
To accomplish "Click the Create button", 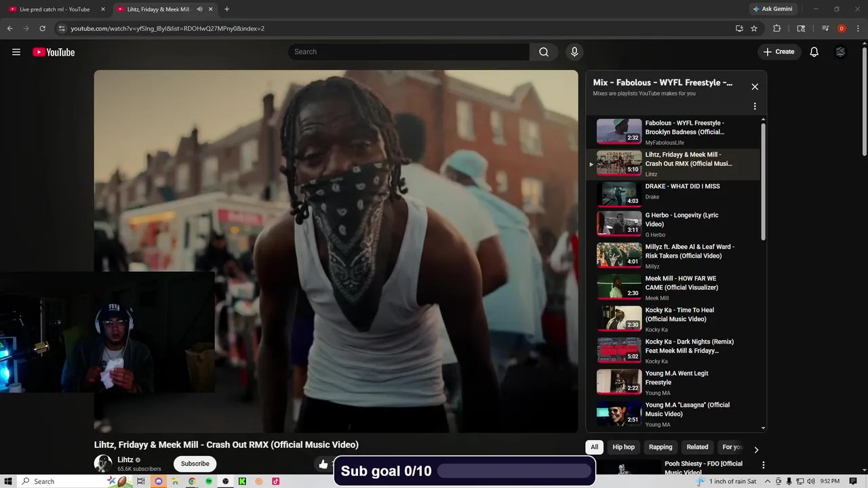I will pyautogui.click(x=779, y=52).
